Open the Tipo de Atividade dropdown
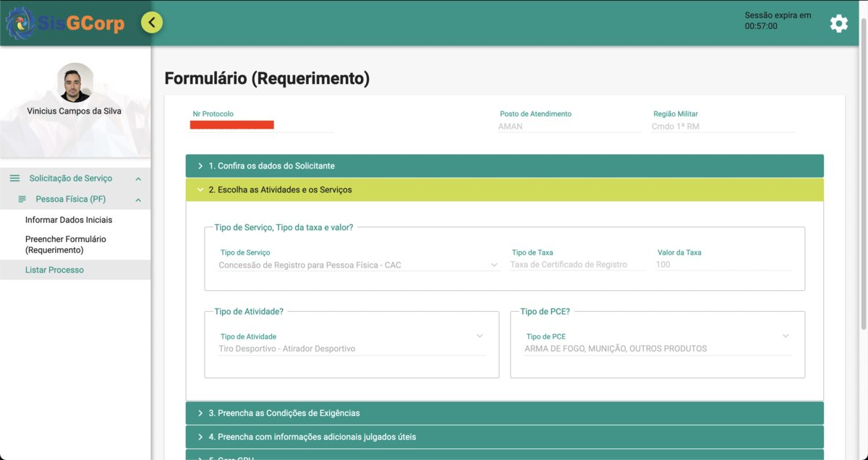Image resolution: width=868 pixels, height=460 pixels. click(x=352, y=348)
